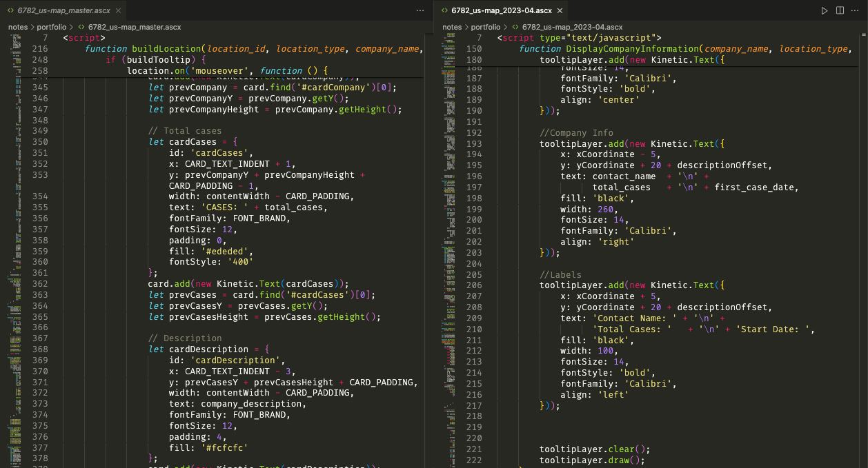Click file icon in left breadcrumb path
The width and height of the screenshot is (868, 468).
pos(81,27)
